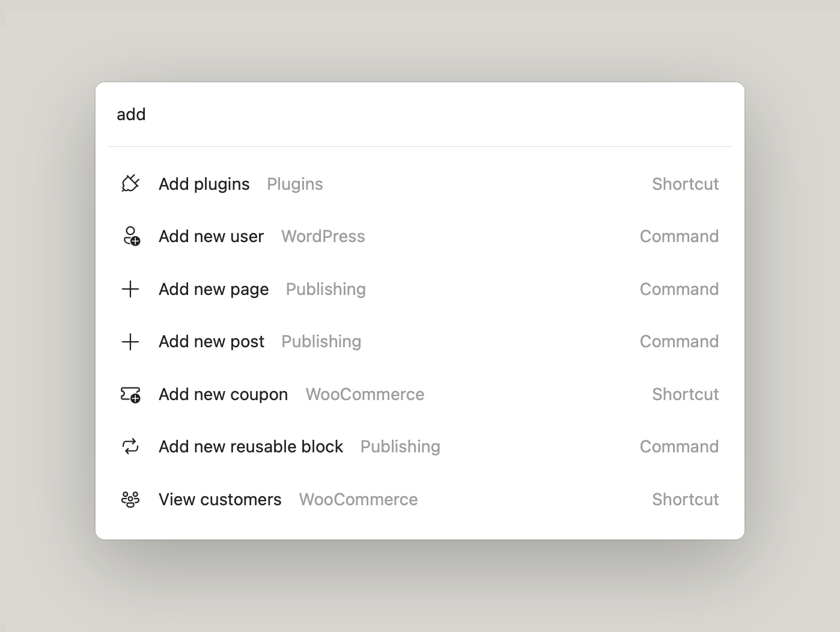Click the user-plus icon beside Add new user
Viewport: 840px width, 632px height.
pos(131,236)
